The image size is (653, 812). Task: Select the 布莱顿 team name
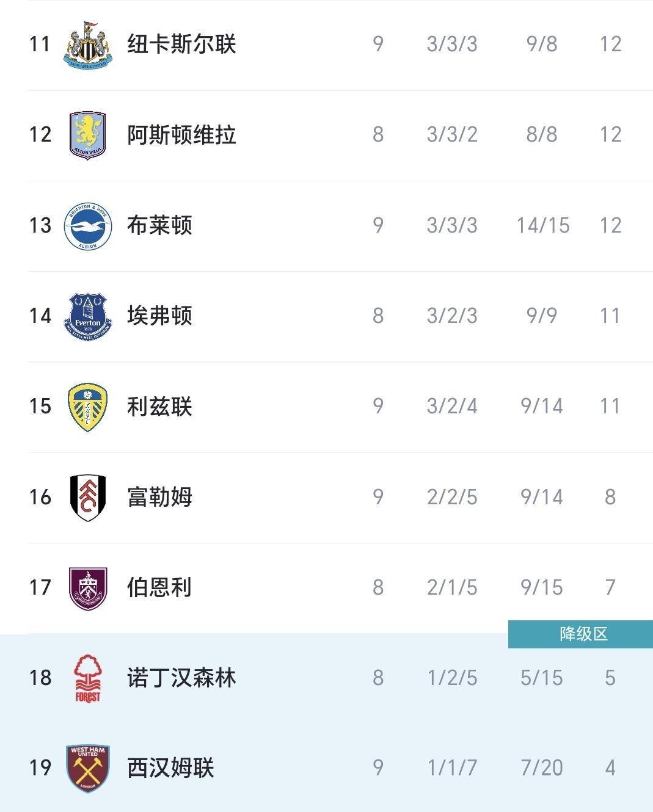[159, 226]
